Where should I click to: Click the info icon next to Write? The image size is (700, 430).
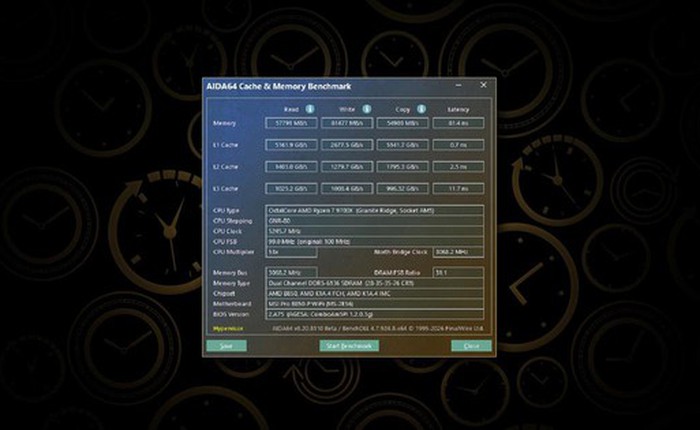[367, 109]
